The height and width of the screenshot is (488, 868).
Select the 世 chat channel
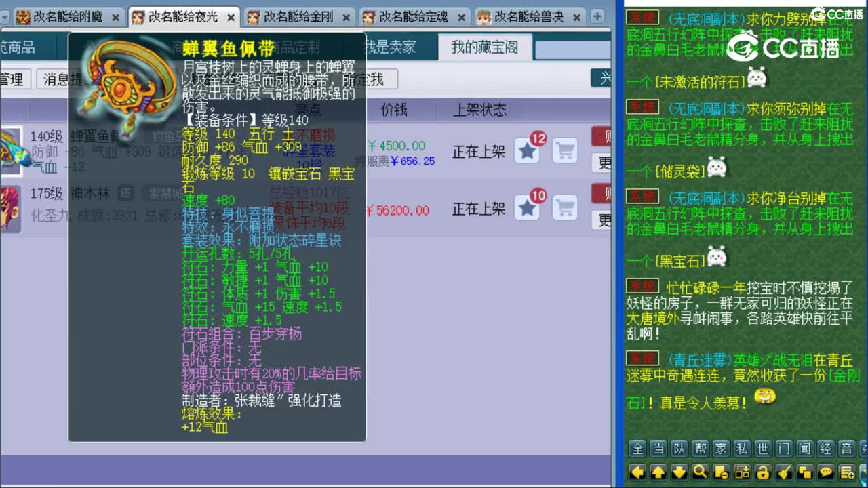point(763,448)
